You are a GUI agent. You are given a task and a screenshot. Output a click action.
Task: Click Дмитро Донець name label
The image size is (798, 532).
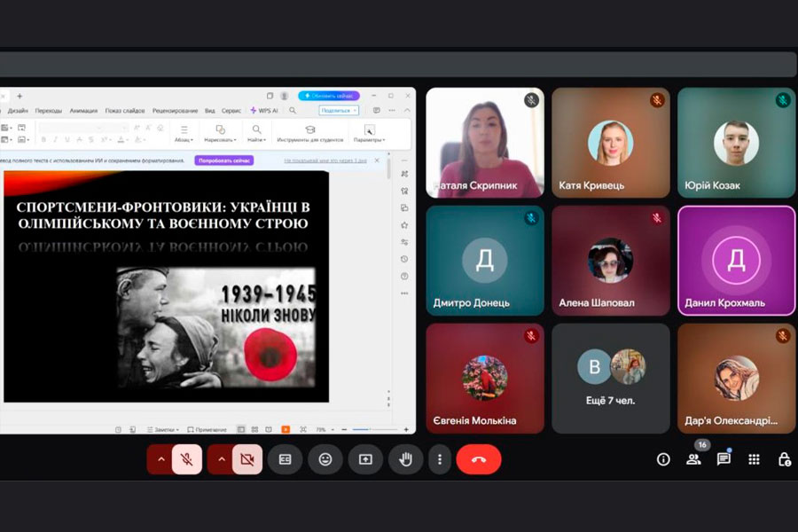[472, 303]
